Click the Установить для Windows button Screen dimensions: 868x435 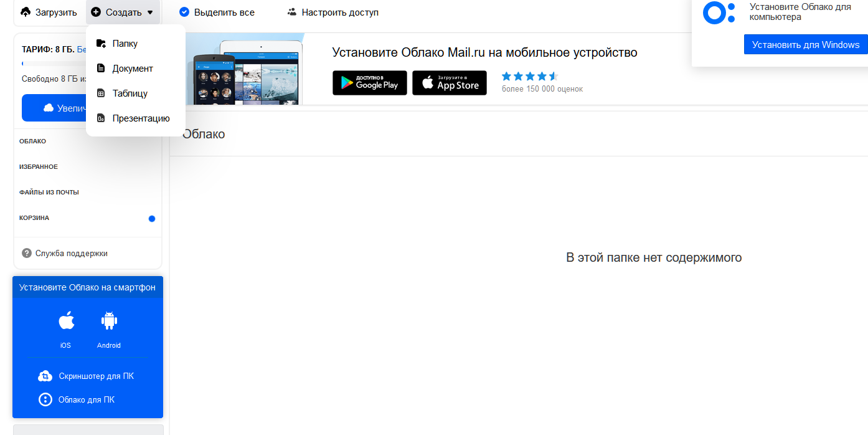(806, 44)
